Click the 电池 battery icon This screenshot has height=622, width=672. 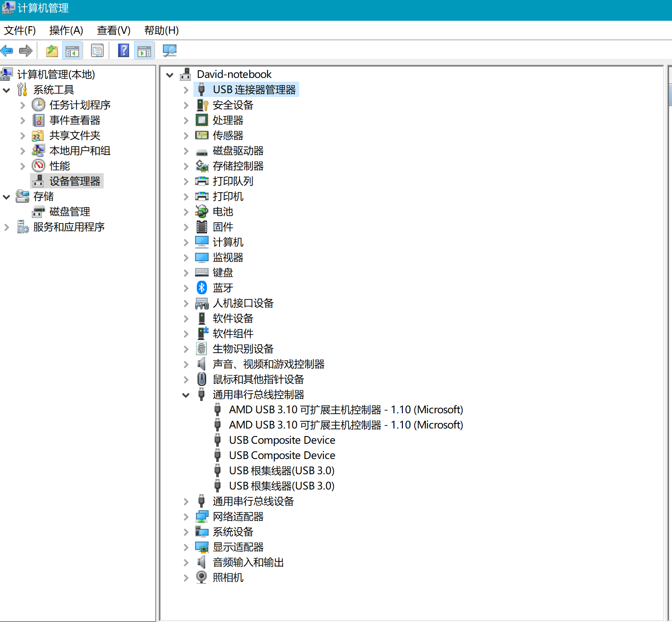[202, 212]
